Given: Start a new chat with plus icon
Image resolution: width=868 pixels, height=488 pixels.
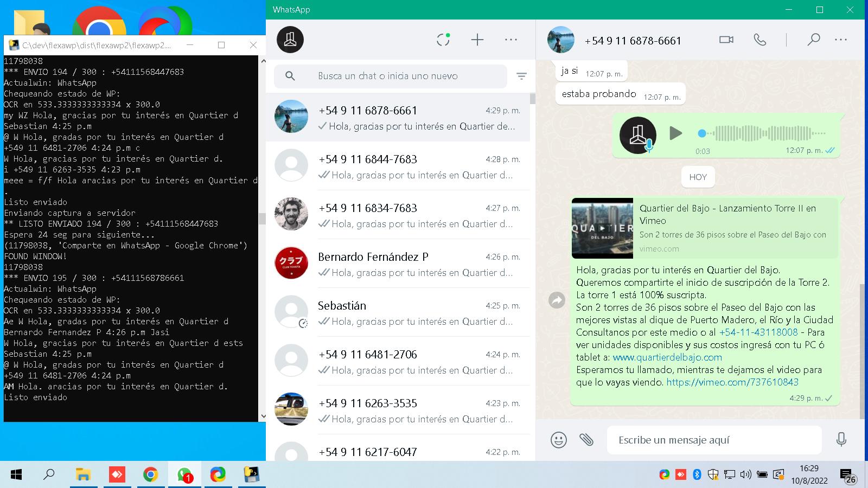Looking at the screenshot, I should [x=477, y=40].
